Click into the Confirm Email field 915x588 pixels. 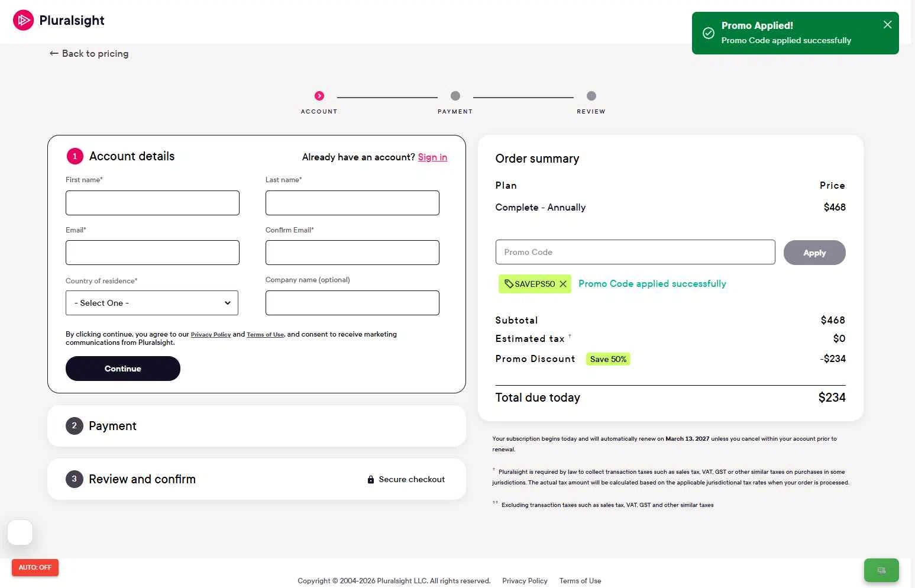[353, 253]
